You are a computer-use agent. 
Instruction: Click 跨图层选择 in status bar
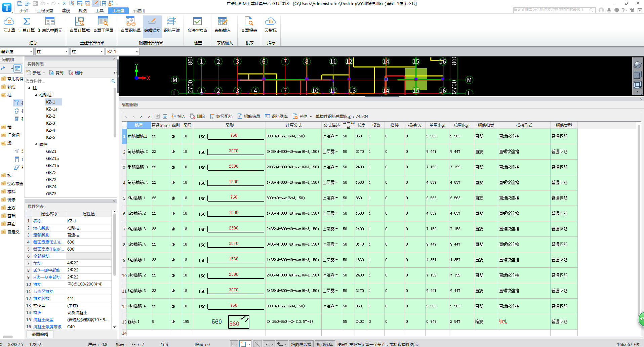[301, 344]
